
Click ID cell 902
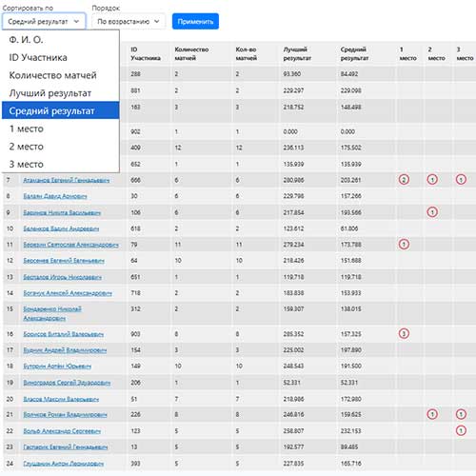tap(135, 131)
